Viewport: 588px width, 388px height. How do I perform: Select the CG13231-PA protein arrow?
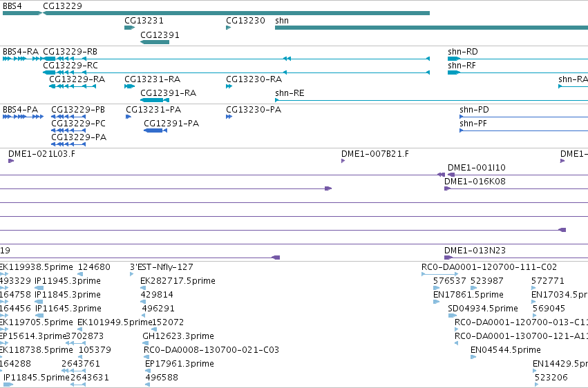tap(129, 117)
